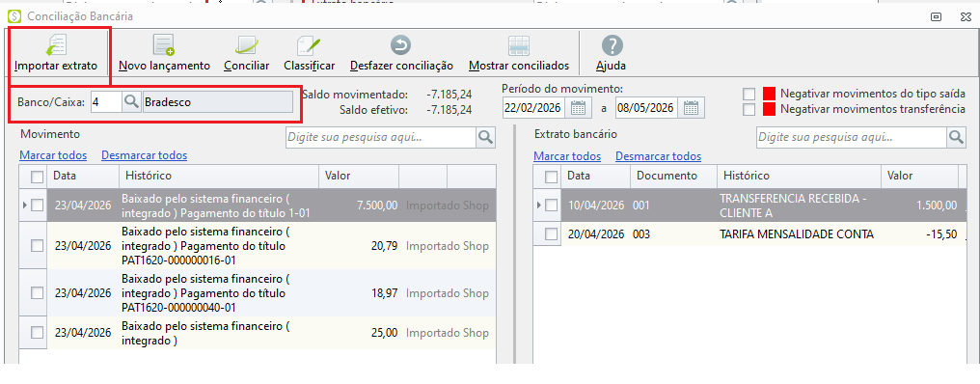The height and width of the screenshot is (384, 980).
Task: Click search magnifier in Extrato bancário panel
Action: tap(956, 138)
